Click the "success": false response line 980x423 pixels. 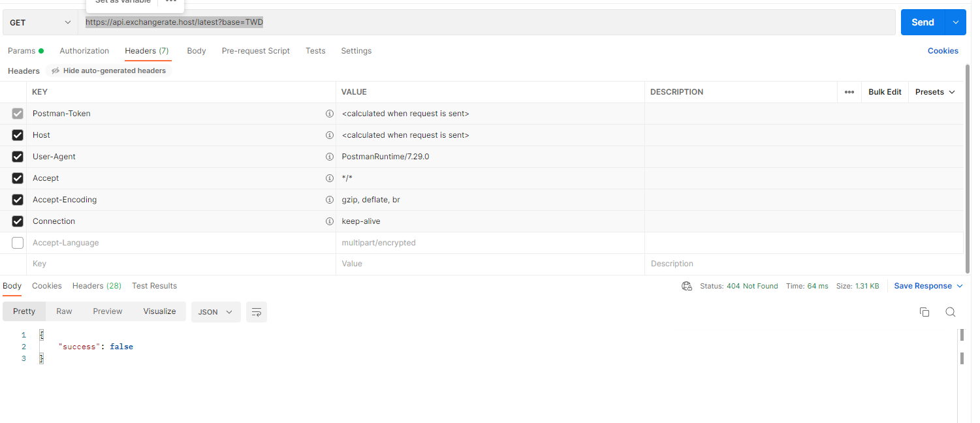point(96,347)
